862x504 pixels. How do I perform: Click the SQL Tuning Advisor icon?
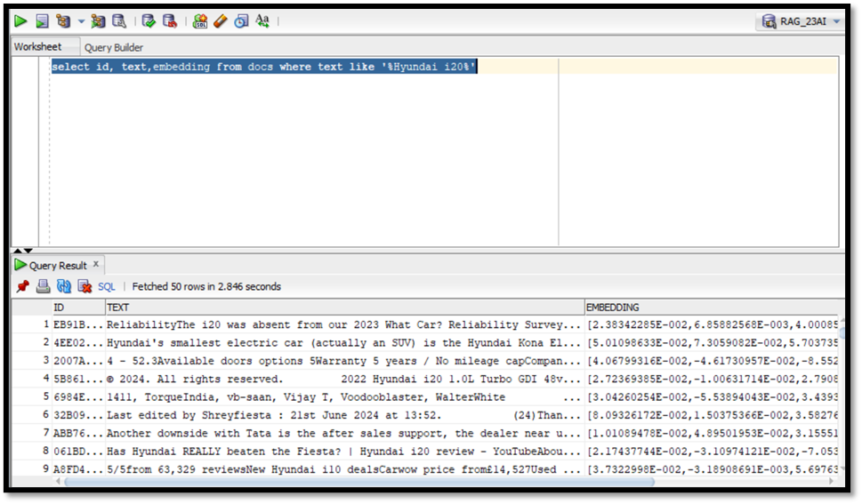click(119, 21)
